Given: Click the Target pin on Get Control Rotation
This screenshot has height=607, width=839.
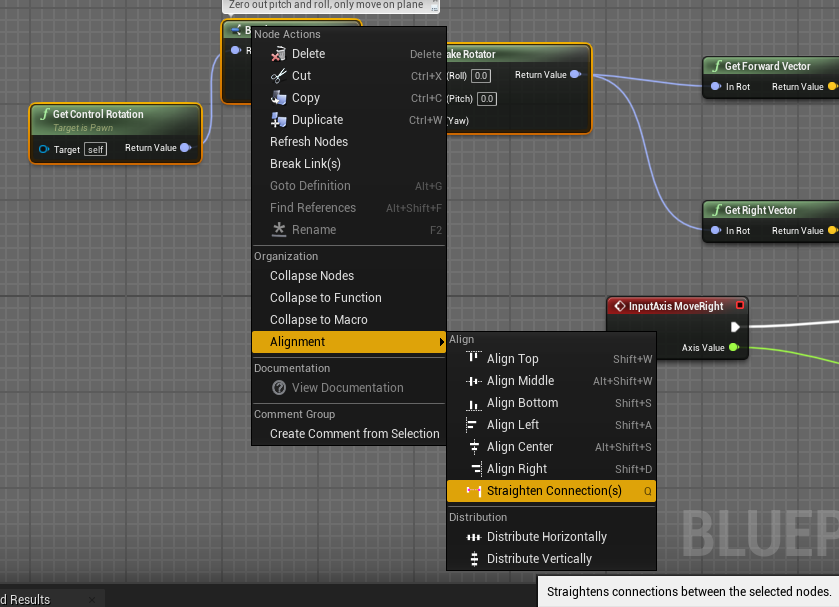Looking at the screenshot, I should (x=44, y=149).
